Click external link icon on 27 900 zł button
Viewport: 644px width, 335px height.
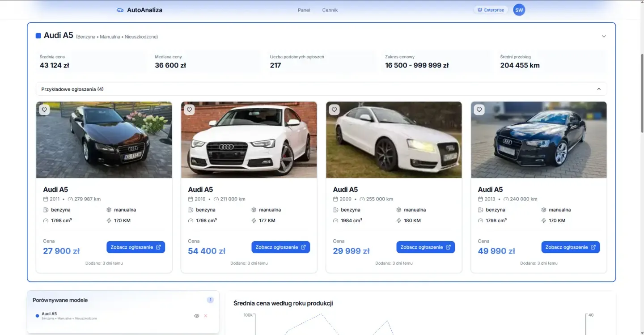pyautogui.click(x=158, y=247)
